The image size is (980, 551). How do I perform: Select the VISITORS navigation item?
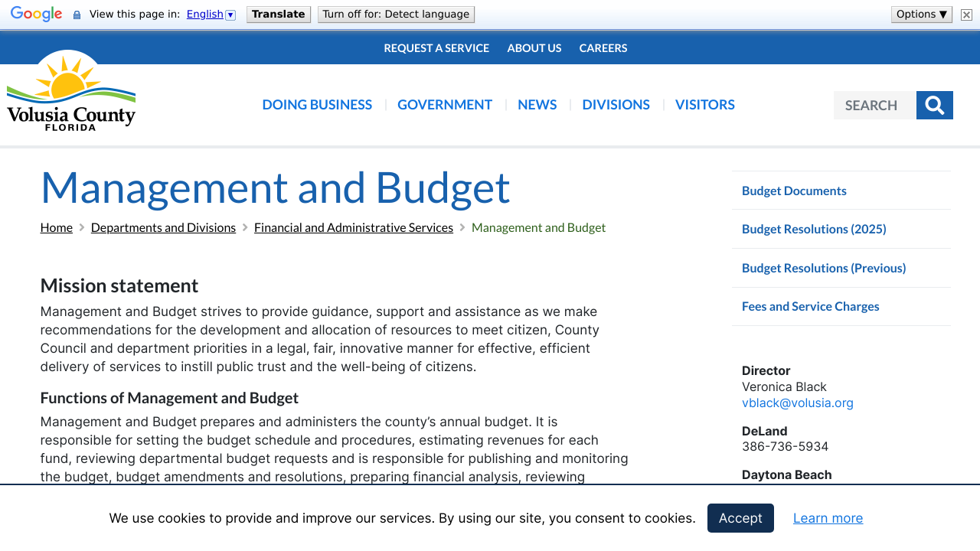coord(704,104)
